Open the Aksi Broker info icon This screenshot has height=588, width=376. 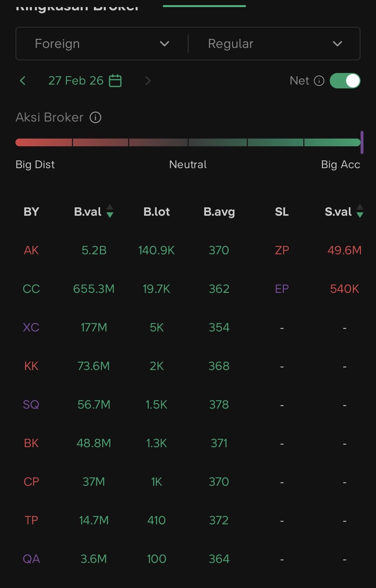(95, 117)
